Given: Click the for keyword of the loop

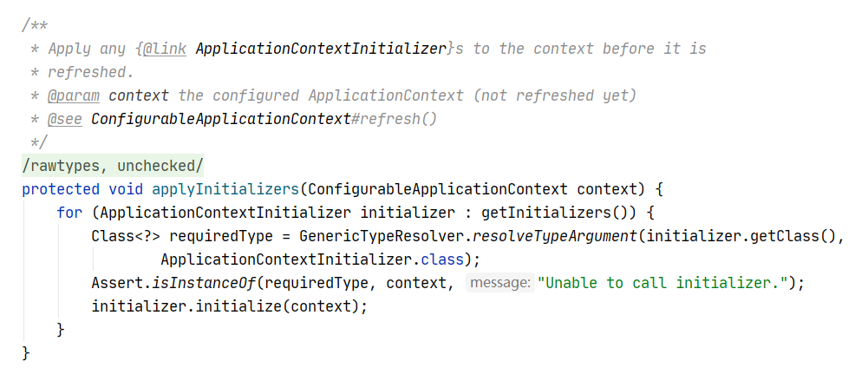Looking at the screenshot, I should pyautogui.click(x=69, y=212).
